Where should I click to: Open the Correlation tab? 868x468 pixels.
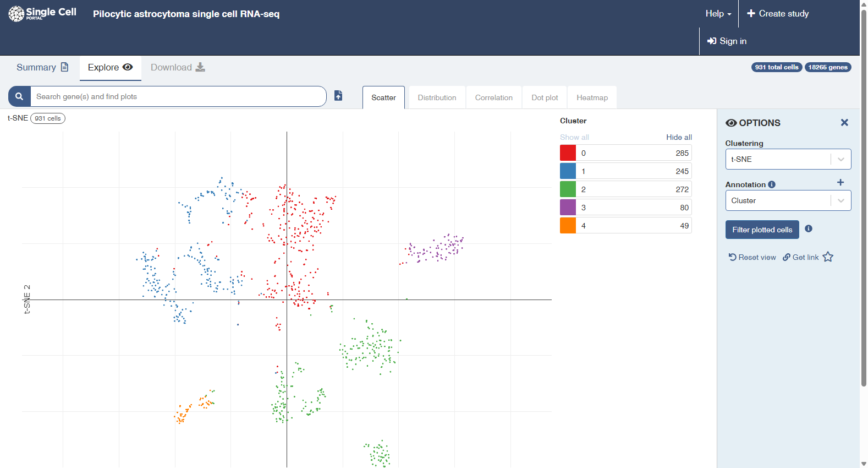493,97
